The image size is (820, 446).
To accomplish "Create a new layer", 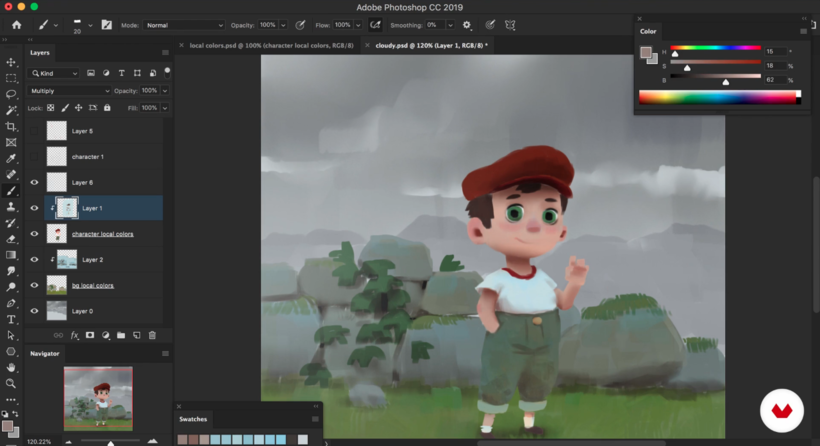I will click(x=136, y=335).
